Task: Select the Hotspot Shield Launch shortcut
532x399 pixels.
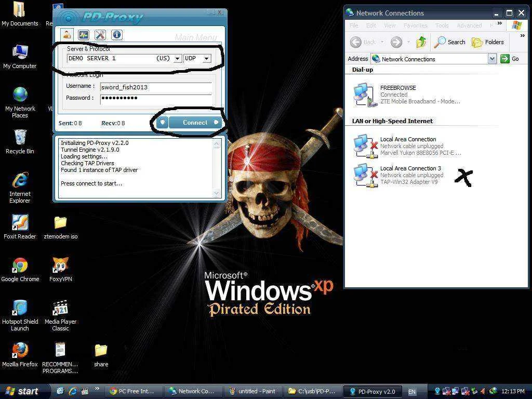Action: 20,315
